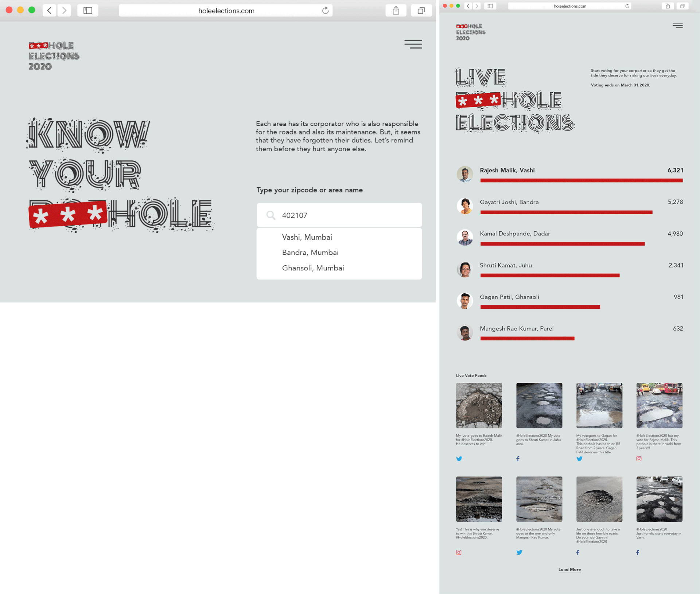Click Pothole Elections 2020 logo on left page

[54, 56]
